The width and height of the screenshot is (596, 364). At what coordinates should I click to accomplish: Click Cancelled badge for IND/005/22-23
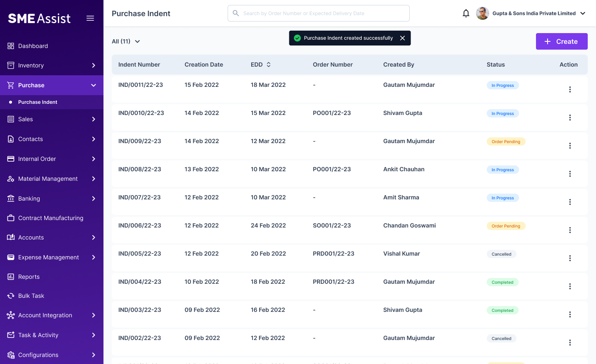501,254
